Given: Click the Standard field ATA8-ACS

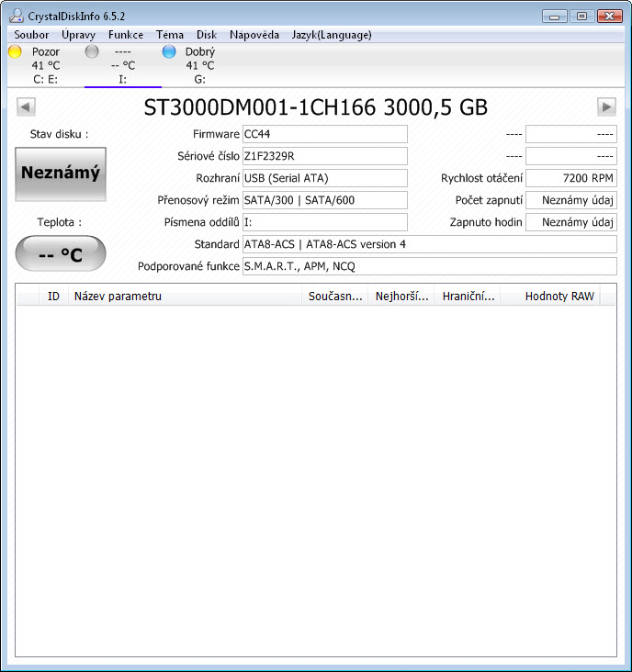Looking at the screenshot, I should tap(430, 244).
